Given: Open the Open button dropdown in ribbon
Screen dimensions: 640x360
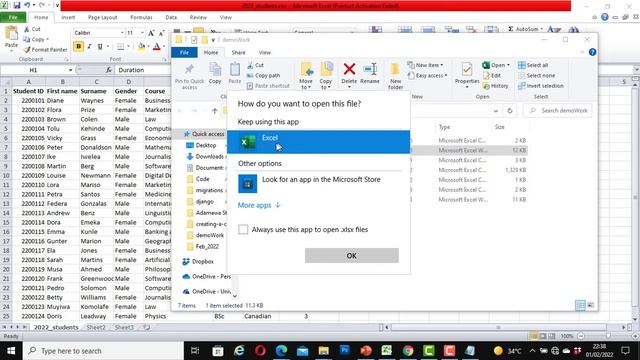Looking at the screenshot, I should coord(508,65).
